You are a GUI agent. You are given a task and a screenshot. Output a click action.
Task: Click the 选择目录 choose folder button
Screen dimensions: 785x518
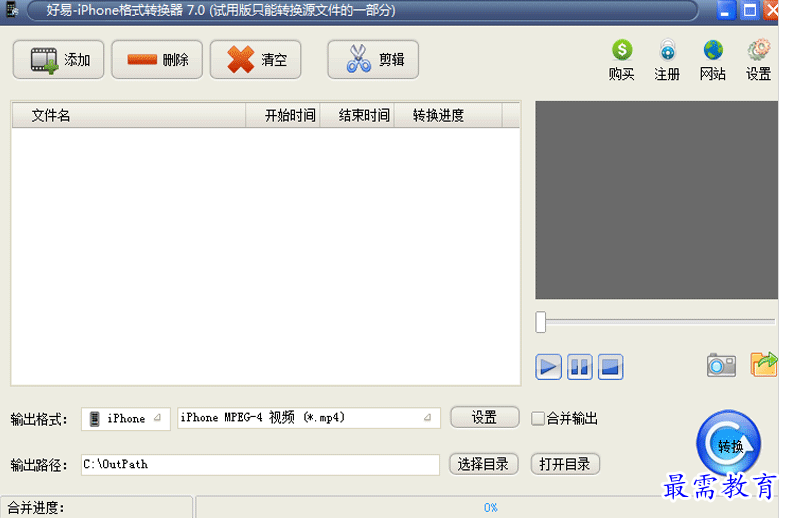pyautogui.click(x=483, y=464)
